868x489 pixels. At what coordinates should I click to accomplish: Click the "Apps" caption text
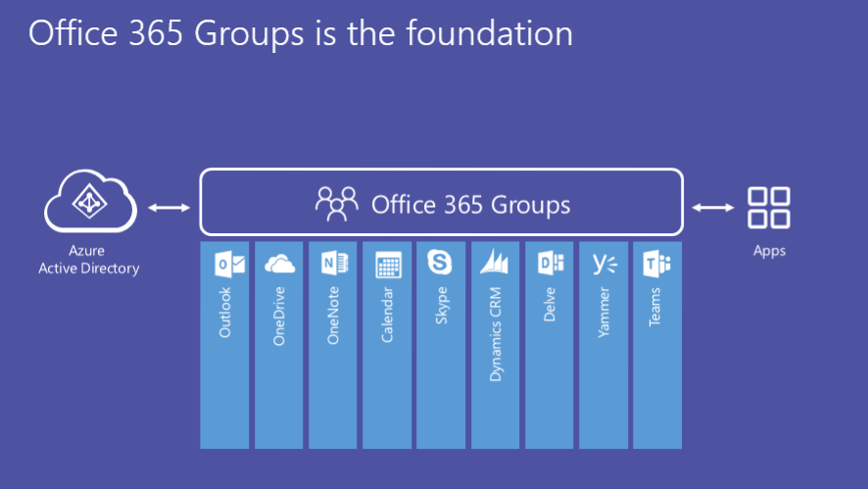tap(769, 251)
